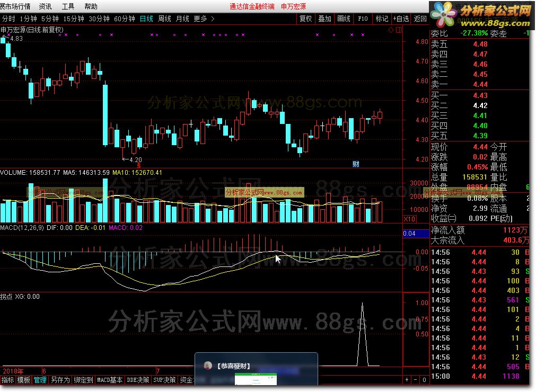Click the - zoom-out button at bottom right

[415, 380]
